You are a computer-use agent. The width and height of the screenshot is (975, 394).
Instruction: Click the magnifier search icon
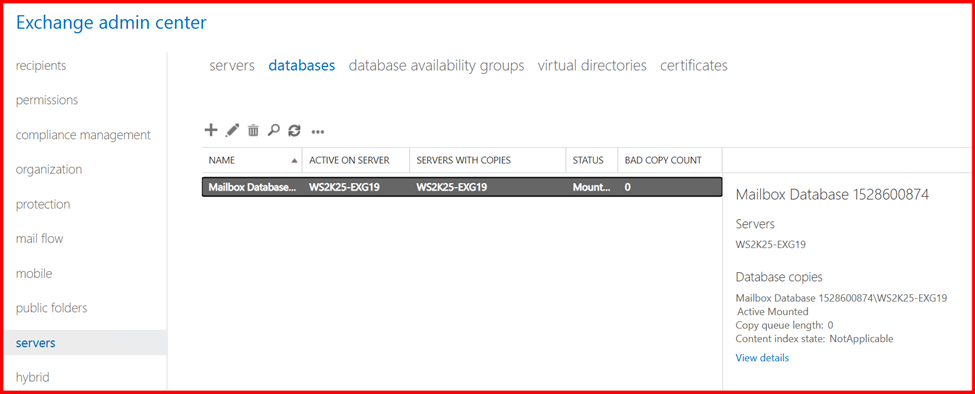coord(273,130)
